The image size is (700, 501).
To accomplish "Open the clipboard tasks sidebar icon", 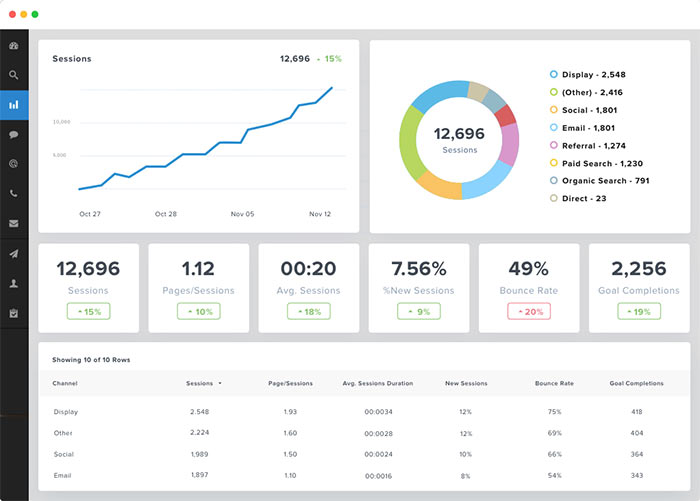I will pyautogui.click(x=14, y=313).
